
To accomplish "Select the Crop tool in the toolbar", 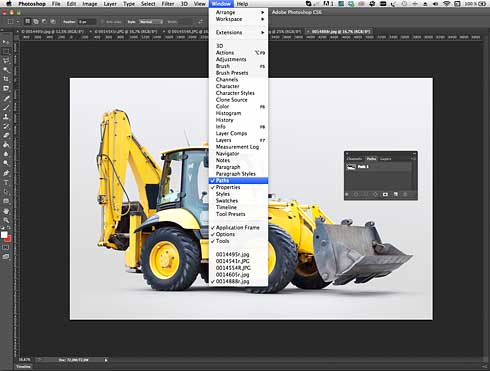I will 6,79.
